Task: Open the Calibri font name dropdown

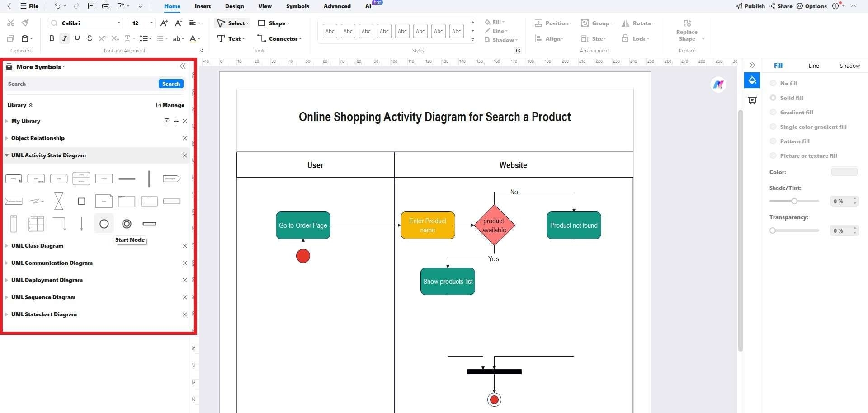Action: point(118,23)
